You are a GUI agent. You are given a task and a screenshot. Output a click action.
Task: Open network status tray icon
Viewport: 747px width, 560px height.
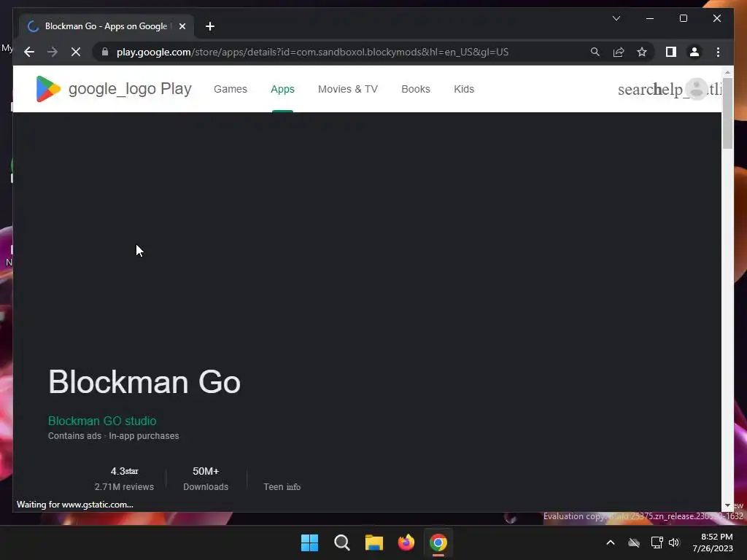point(657,542)
